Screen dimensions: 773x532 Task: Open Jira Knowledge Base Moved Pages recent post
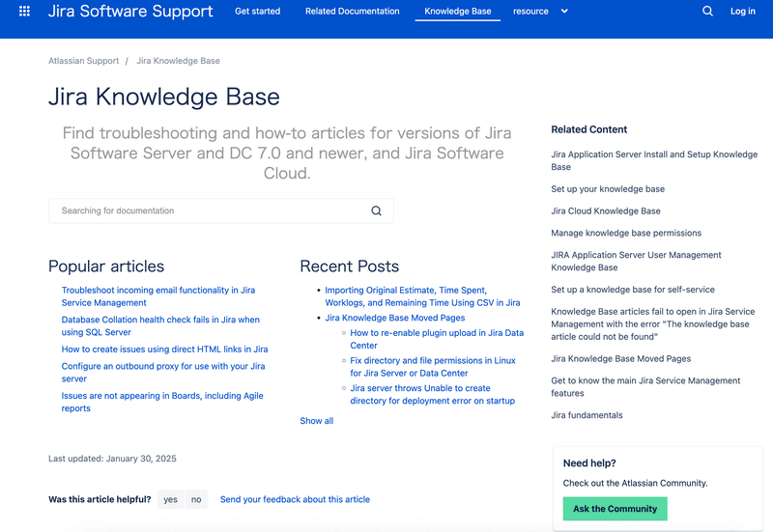pyautogui.click(x=395, y=318)
